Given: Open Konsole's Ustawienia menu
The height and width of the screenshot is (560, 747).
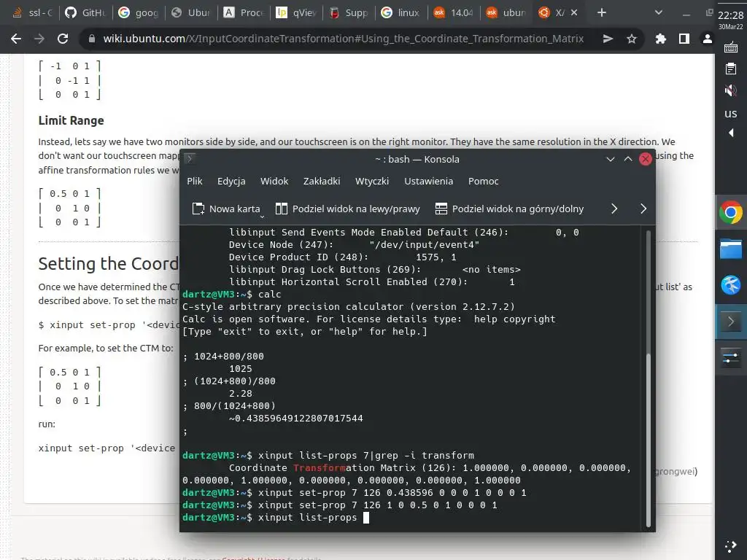Looking at the screenshot, I should click(428, 181).
